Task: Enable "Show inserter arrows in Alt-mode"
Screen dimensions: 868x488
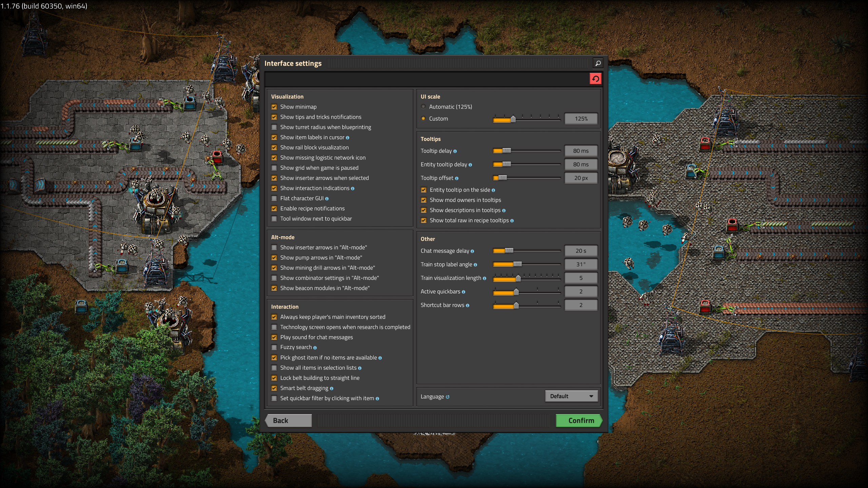Action: [274, 247]
